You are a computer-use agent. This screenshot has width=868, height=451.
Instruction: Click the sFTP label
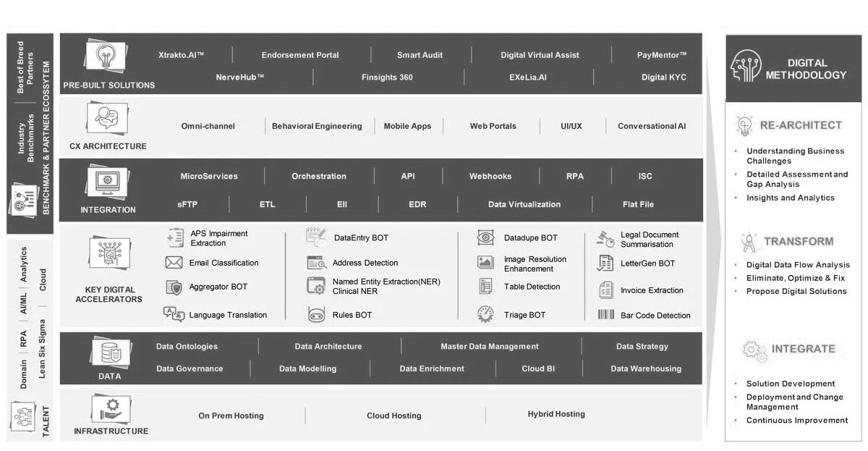point(187,204)
